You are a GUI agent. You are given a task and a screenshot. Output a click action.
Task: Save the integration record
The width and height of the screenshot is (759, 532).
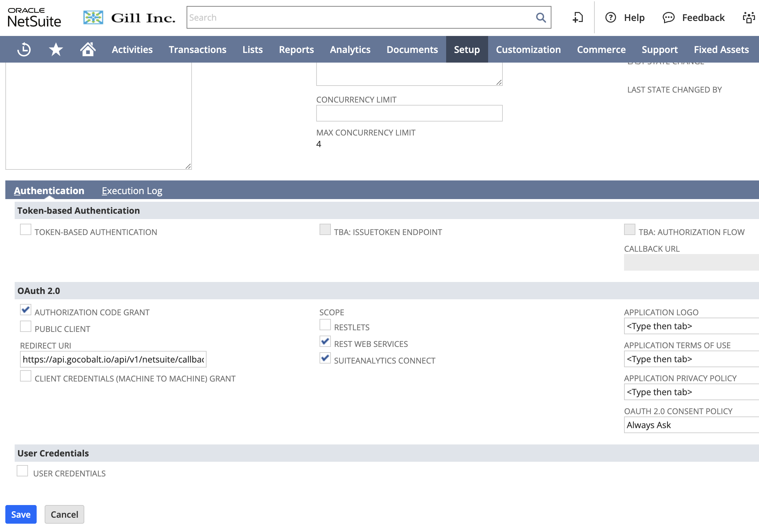(x=21, y=514)
